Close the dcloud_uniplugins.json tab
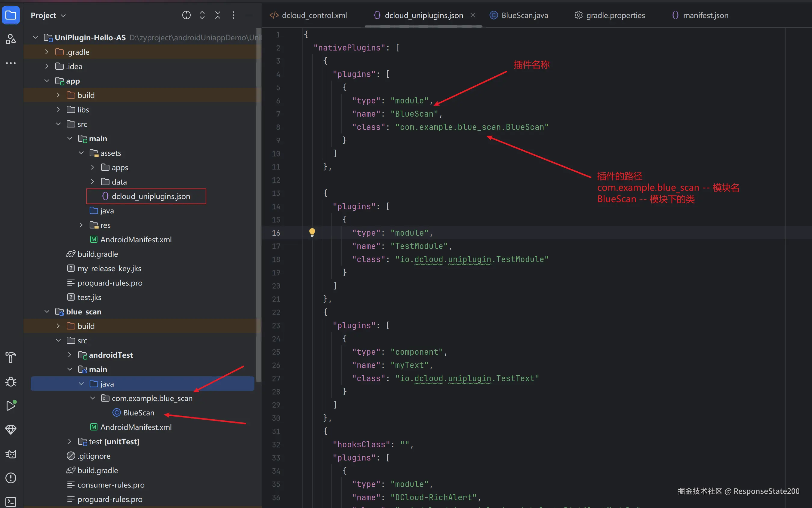The image size is (812, 508). (x=472, y=15)
